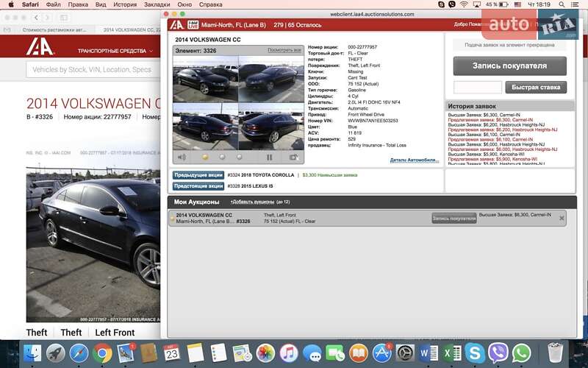588x368 pixels.
Task: Click the camera icon under vehicle photos
Action: click(294, 157)
